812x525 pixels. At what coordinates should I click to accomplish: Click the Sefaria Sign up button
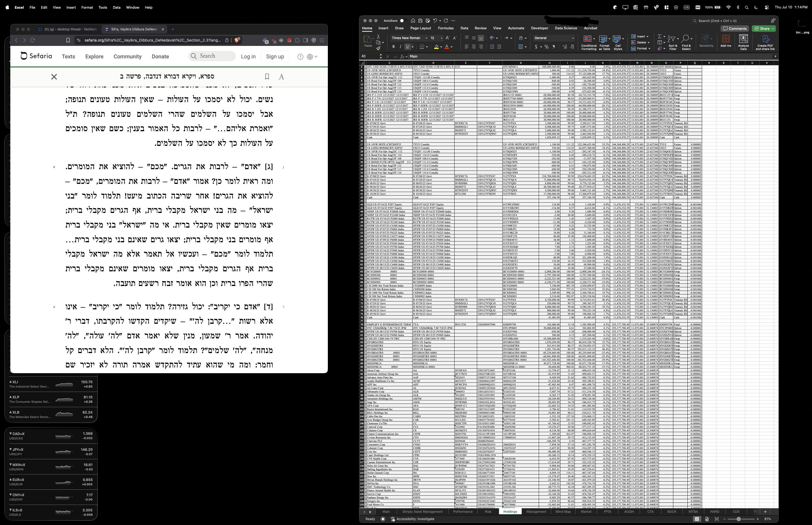coord(275,56)
